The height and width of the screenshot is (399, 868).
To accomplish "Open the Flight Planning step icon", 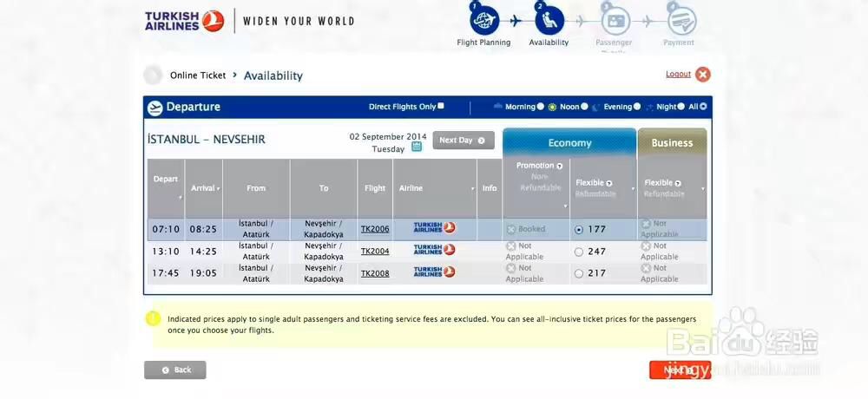I will click(x=484, y=21).
